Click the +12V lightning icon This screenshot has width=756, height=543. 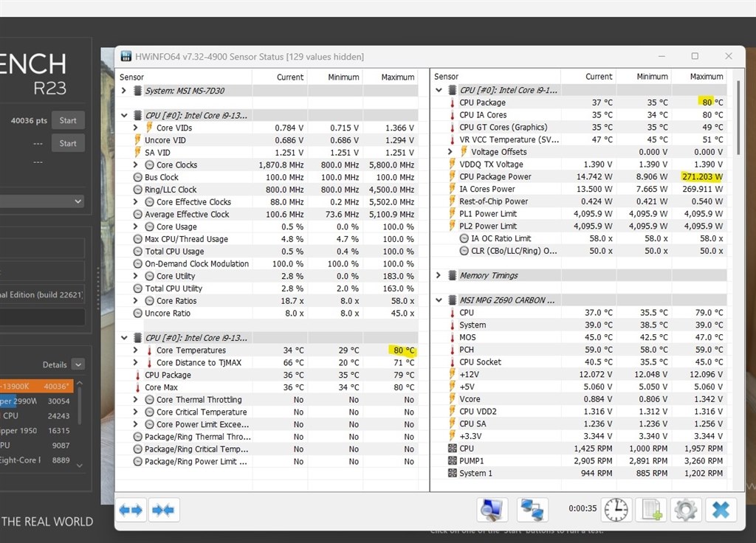pos(453,374)
